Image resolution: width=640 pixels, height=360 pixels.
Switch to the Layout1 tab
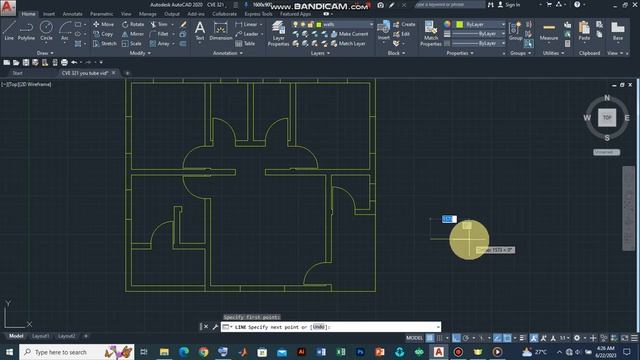40,336
